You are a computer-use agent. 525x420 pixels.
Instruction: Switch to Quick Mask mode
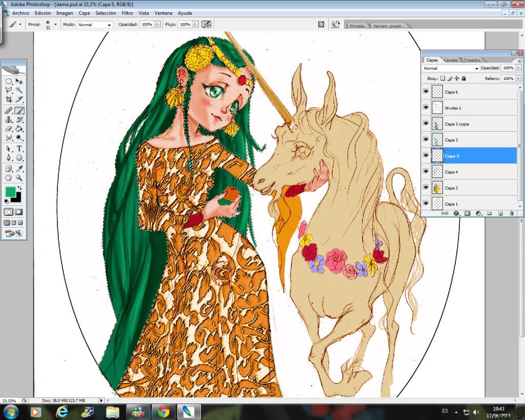[x=19, y=212]
